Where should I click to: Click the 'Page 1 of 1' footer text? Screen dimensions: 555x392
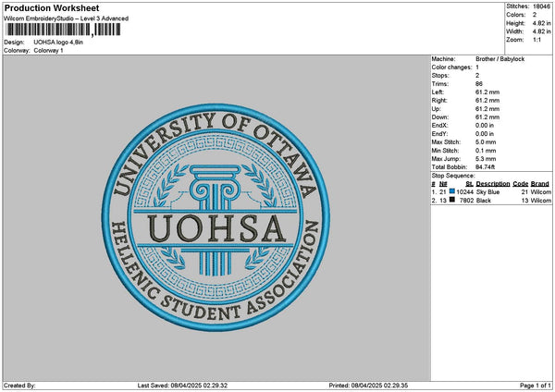(535, 386)
